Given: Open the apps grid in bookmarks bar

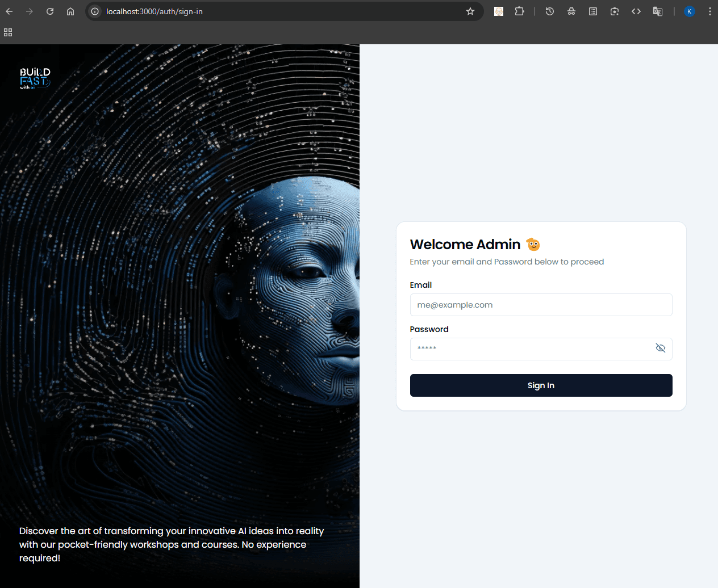Looking at the screenshot, I should point(8,32).
